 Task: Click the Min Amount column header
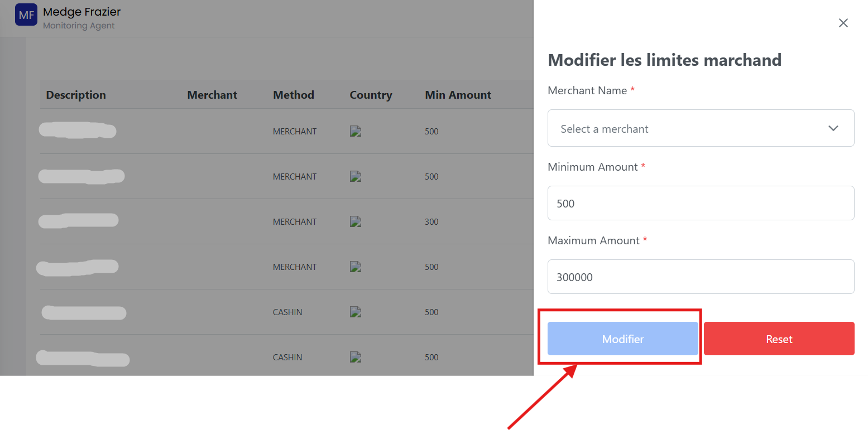click(x=457, y=95)
